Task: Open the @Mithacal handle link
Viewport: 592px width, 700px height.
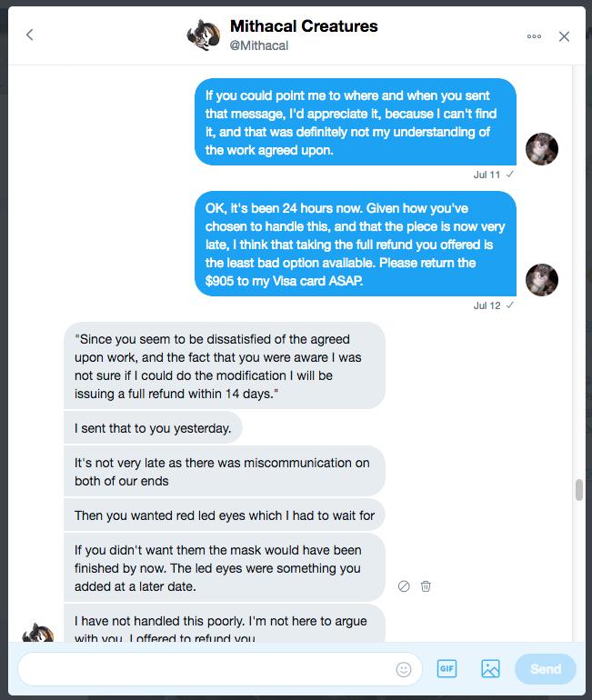Action: pyautogui.click(x=259, y=45)
